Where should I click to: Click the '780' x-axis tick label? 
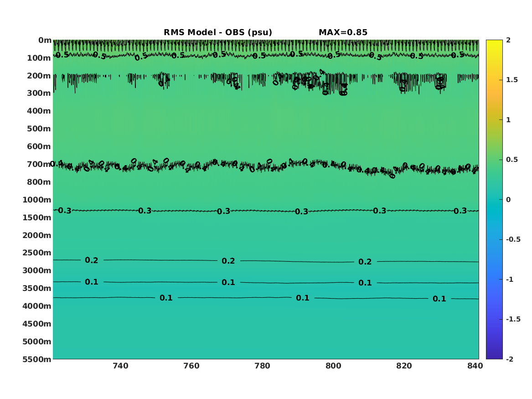click(x=262, y=366)
